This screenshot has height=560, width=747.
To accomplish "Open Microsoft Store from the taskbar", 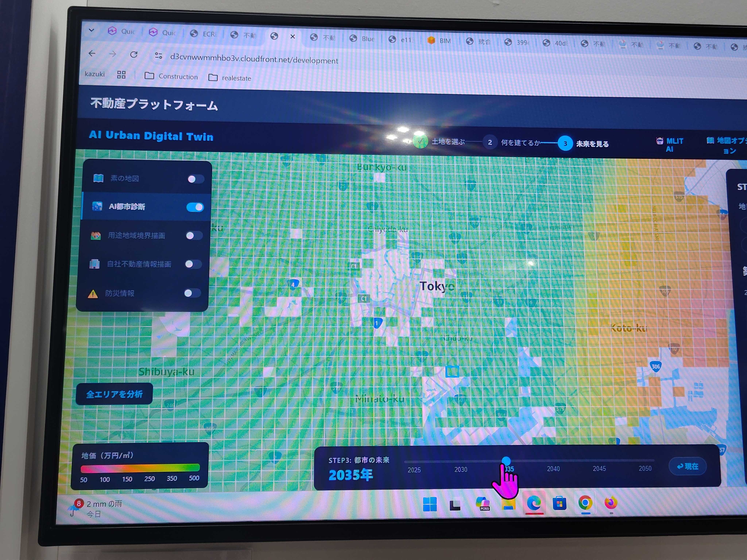I will coord(559,504).
